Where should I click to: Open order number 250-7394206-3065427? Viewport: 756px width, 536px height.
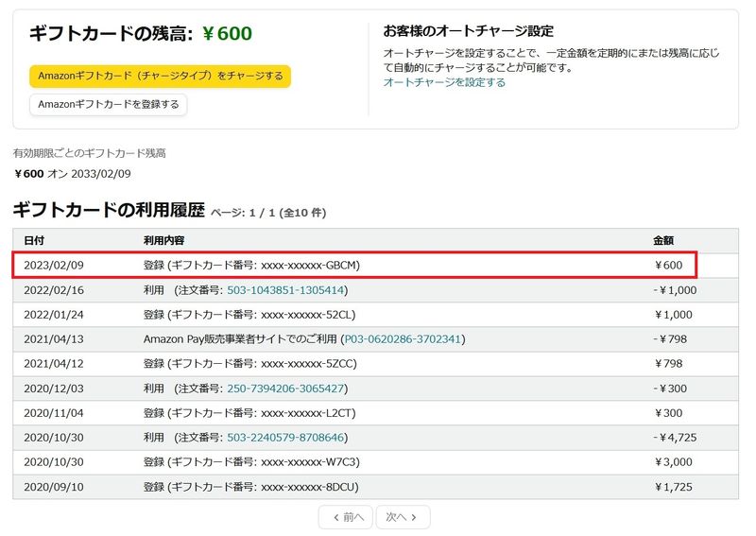click(x=286, y=389)
